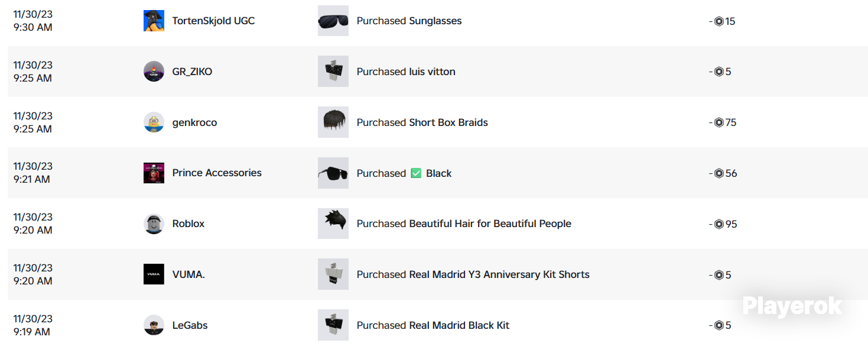Visit the genkroco profile link
The image size is (868, 343).
(x=194, y=122)
